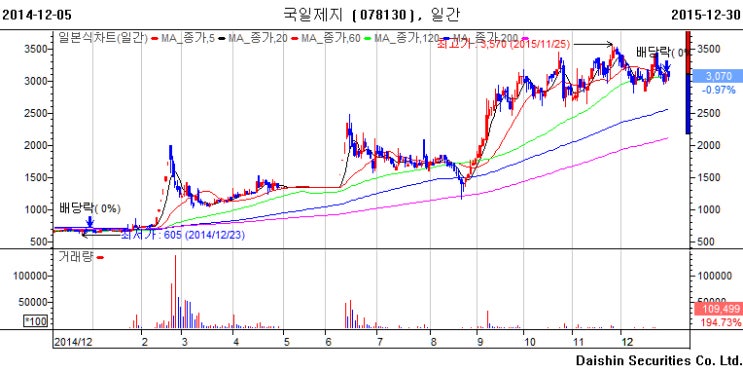This screenshot has height=372, width=743.
Task: Click 100000 on the right volume axis
Action: pyautogui.click(x=714, y=276)
